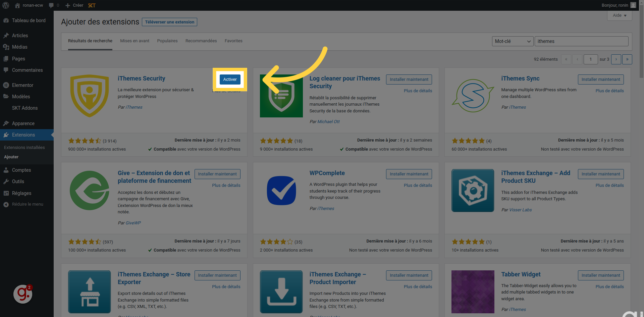Install iThemes Exchange Add Product SKU
The height and width of the screenshot is (317, 644).
601,174
